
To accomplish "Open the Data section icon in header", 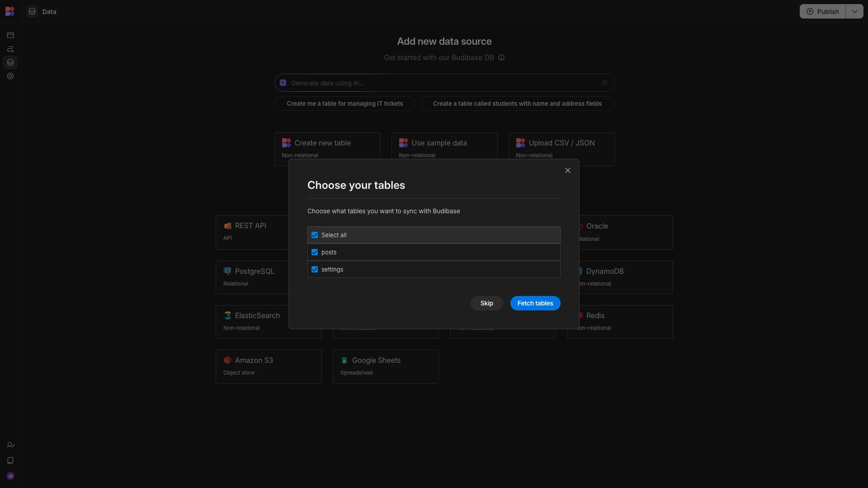I will click(x=32, y=11).
